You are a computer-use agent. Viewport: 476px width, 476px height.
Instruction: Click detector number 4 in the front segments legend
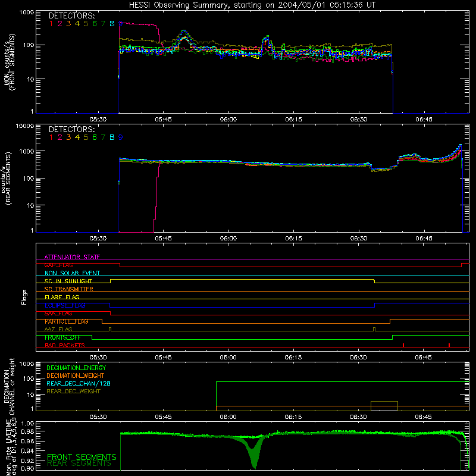coord(77,24)
